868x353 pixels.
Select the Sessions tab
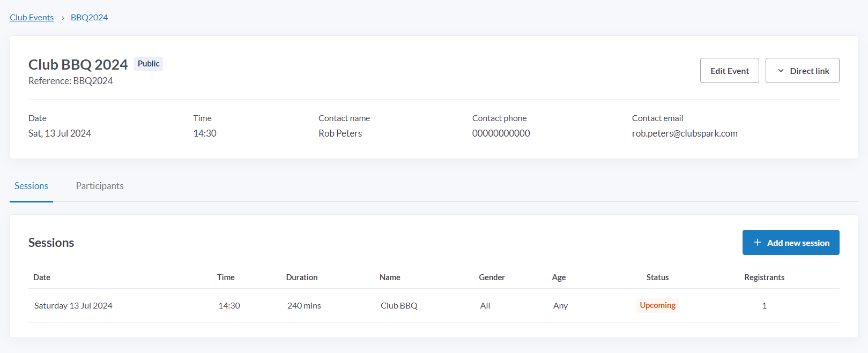[31, 186]
